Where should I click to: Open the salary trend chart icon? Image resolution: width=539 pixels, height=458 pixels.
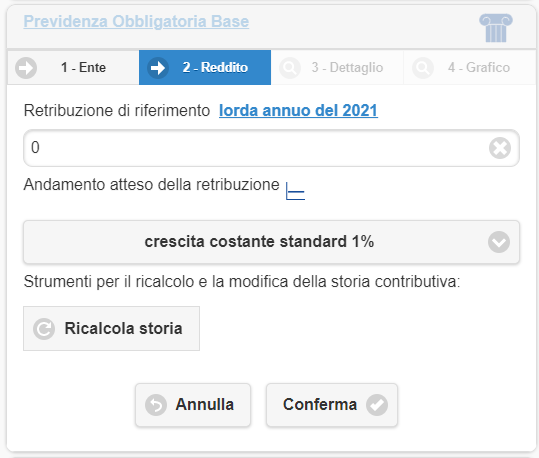[x=295, y=191]
